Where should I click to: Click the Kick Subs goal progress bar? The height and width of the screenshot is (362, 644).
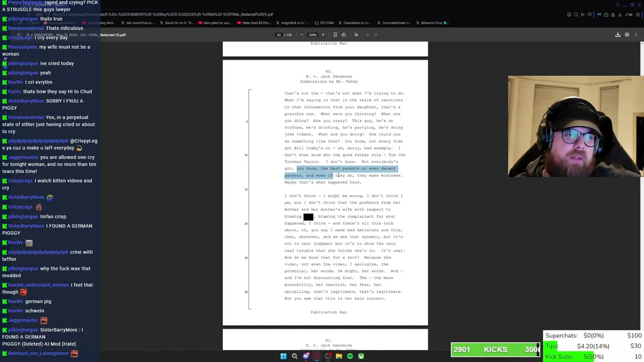click(570, 356)
